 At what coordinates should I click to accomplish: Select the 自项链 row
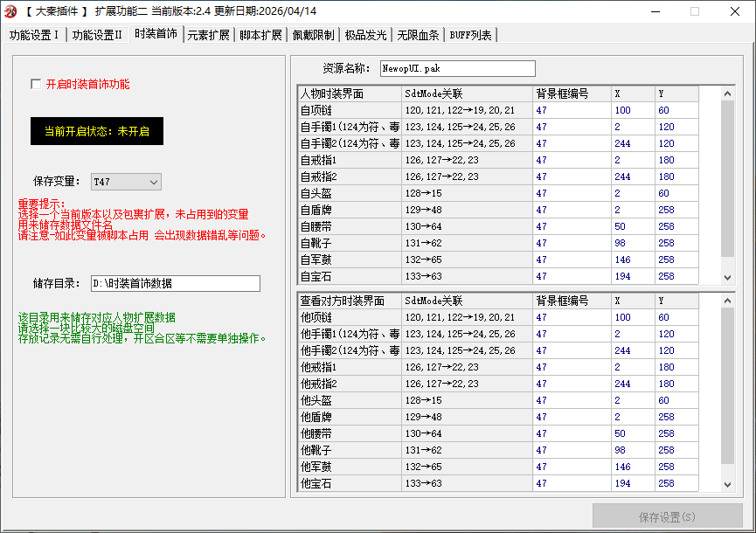498,110
